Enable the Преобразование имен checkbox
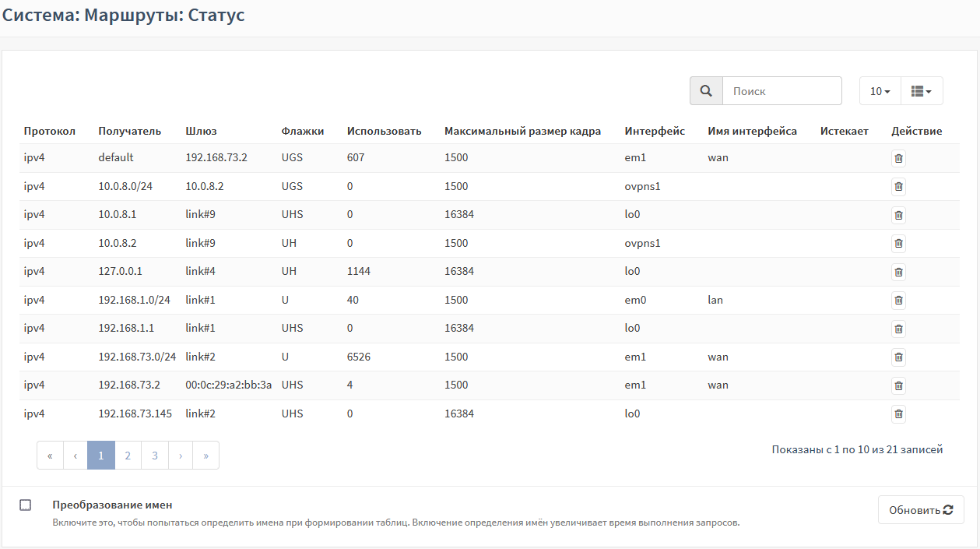Image resolution: width=980 pixels, height=549 pixels. click(26, 505)
